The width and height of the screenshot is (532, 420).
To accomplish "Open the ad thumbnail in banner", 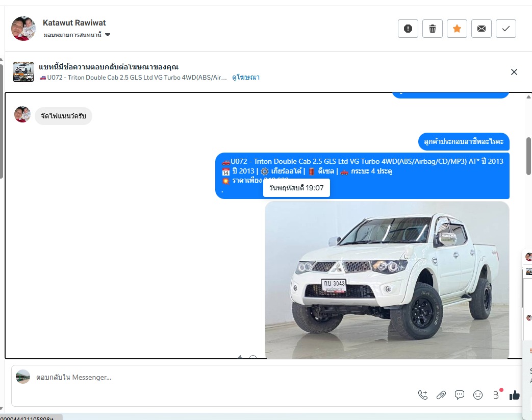I will pyautogui.click(x=23, y=72).
